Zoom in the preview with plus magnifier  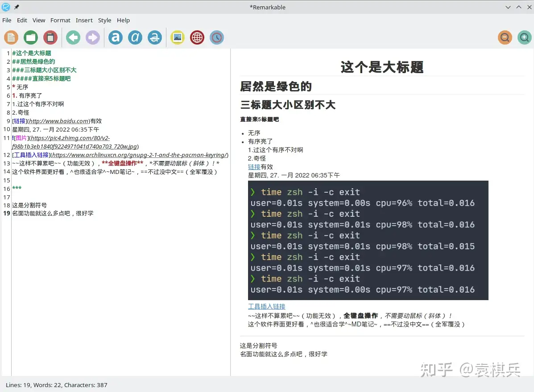point(525,37)
